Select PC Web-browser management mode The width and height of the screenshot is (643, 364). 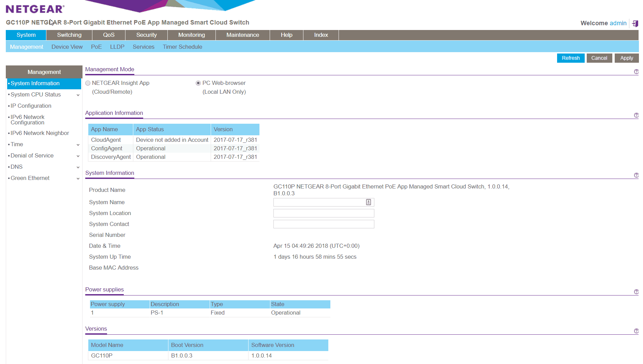pyautogui.click(x=198, y=83)
